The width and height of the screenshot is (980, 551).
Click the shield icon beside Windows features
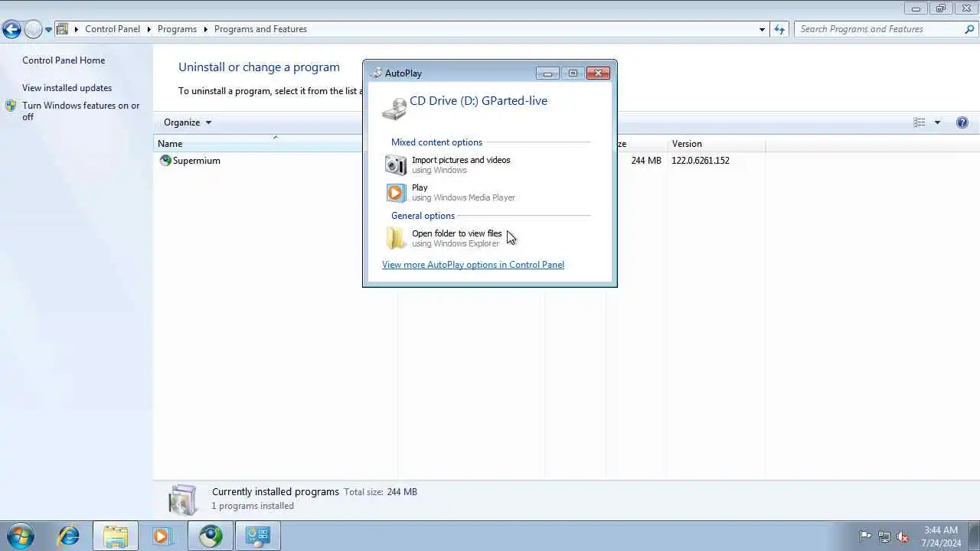[x=11, y=106]
